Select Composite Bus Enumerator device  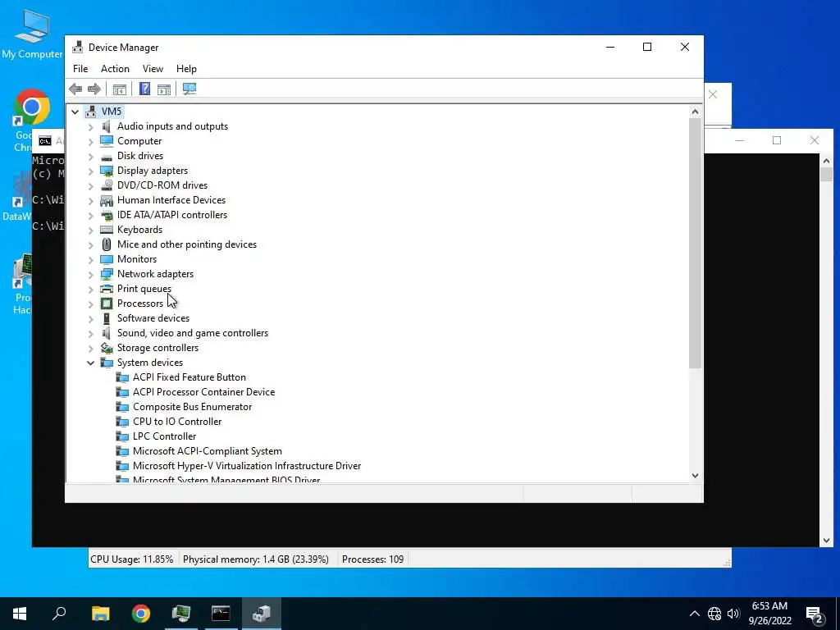(192, 407)
